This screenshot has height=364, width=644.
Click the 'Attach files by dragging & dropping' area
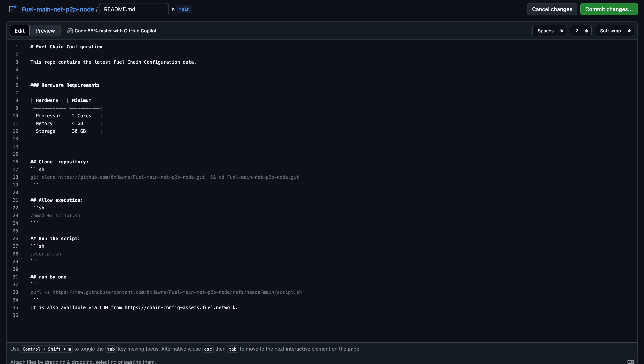[83, 362]
